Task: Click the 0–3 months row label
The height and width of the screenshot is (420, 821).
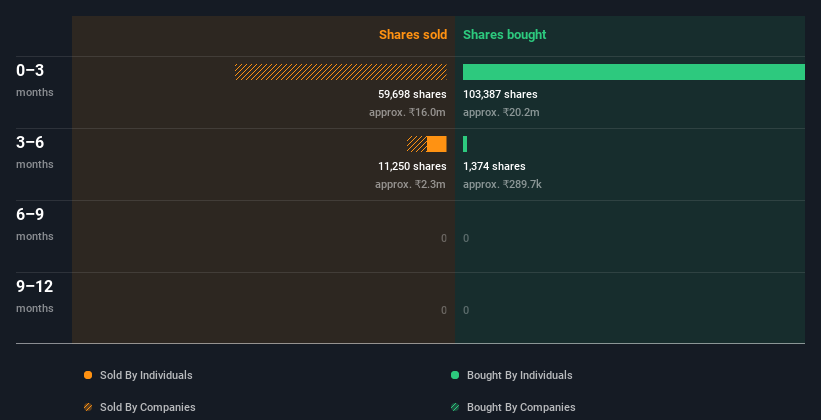Action: pyautogui.click(x=35, y=80)
